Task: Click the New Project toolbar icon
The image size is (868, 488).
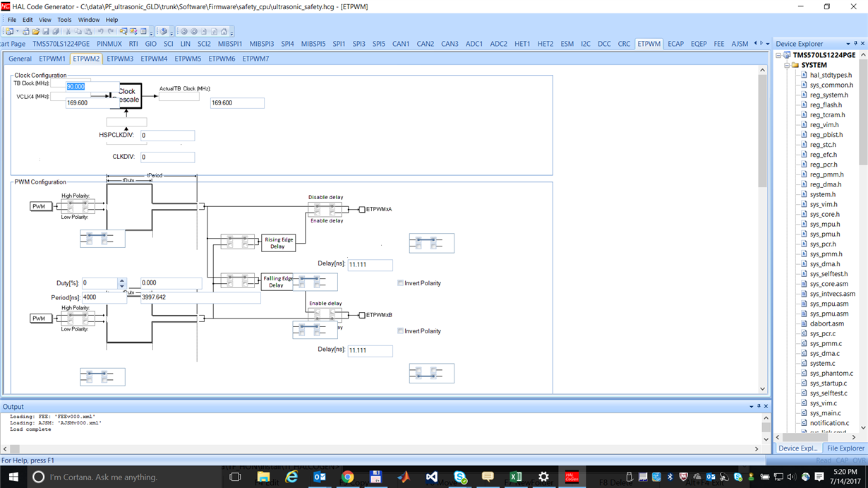Action: pos(9,31)
